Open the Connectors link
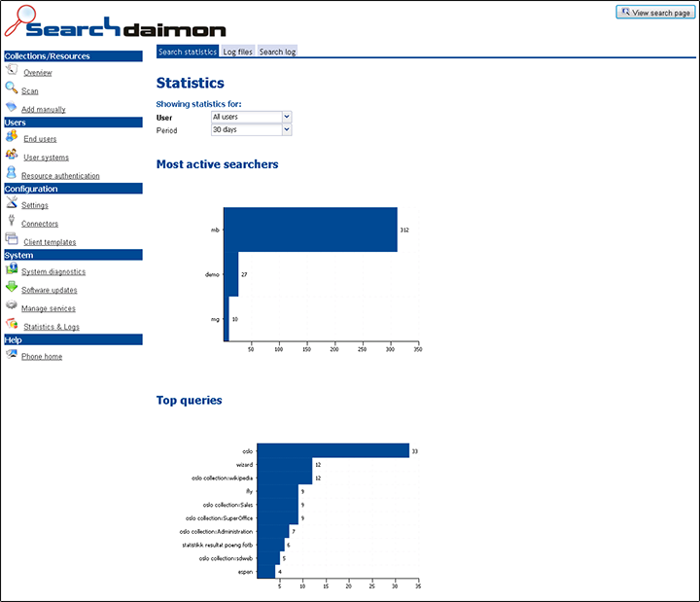This screenshot has width=700, height=602. tap(40, 224)
